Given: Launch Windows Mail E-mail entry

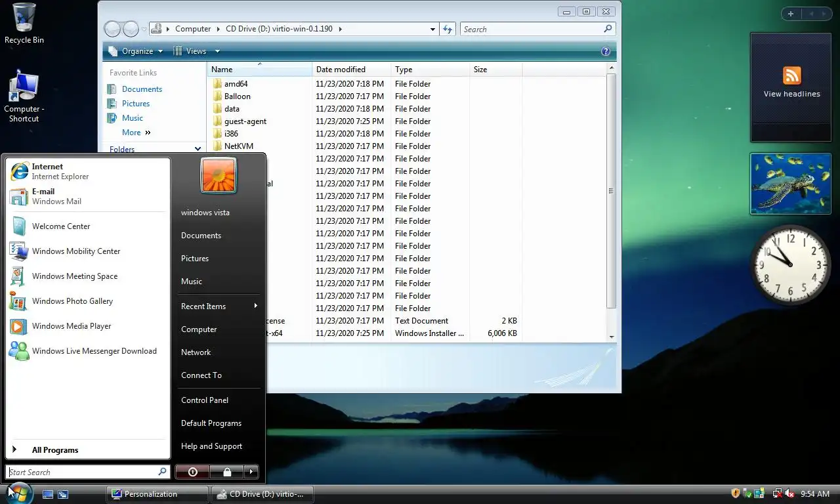Looking at the screenshot, I should [88, 196].
